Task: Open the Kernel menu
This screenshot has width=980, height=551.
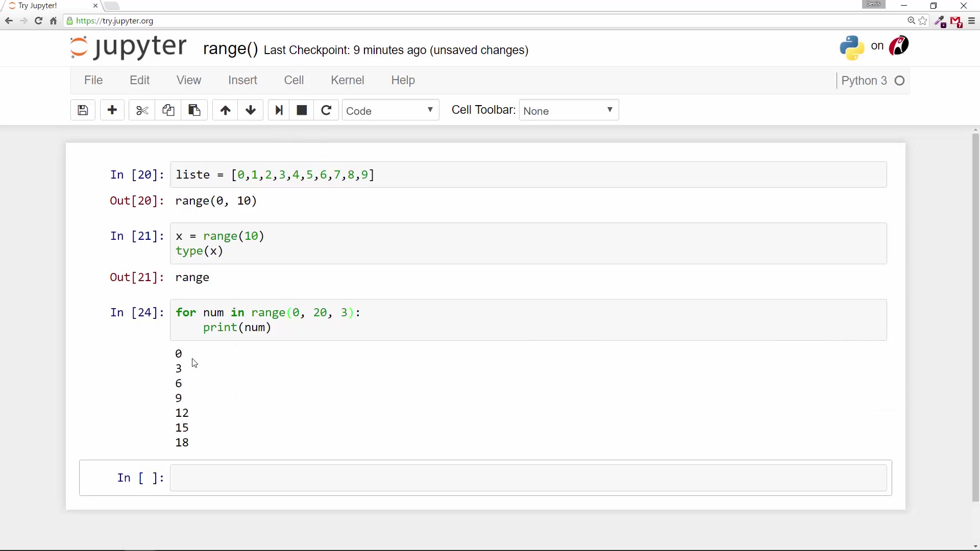Action: pyautogui.click(x=347, y=80)
